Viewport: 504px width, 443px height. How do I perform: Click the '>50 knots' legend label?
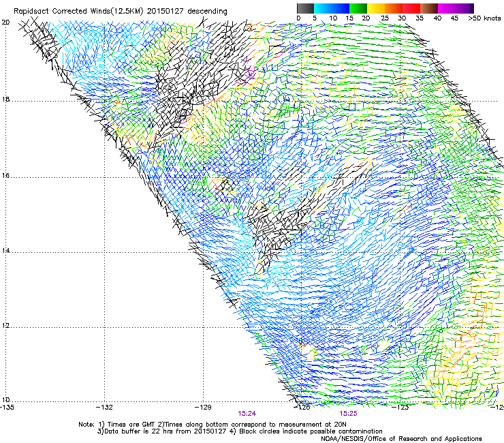484,18
